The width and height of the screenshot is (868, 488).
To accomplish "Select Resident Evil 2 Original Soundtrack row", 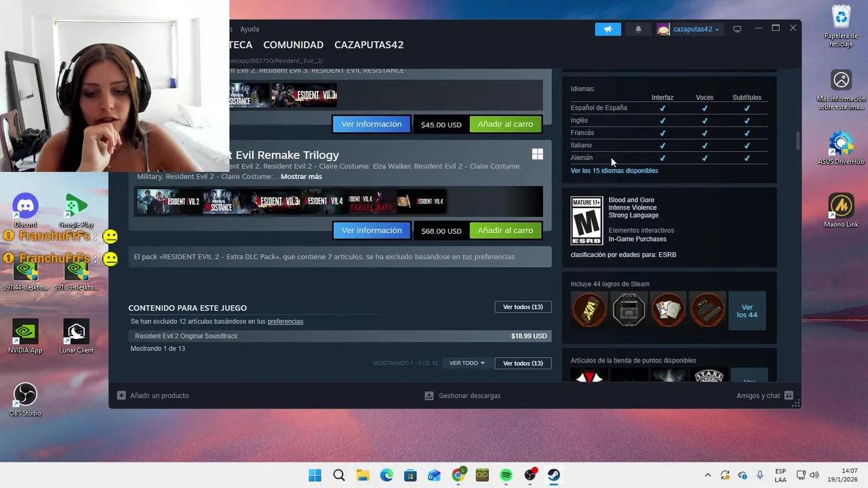I will pyautogui.click(x=340, y=336).
